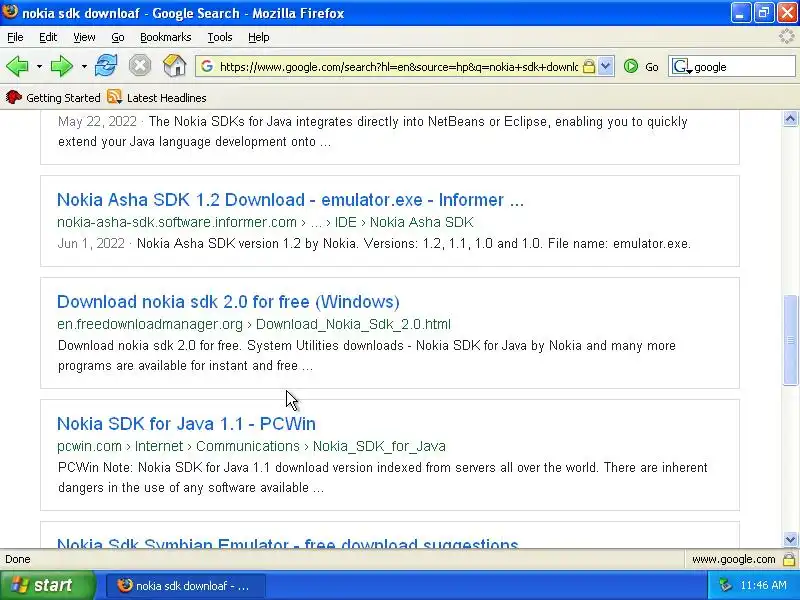Open the Latest Headlines live bookmark

click(157, 97)
